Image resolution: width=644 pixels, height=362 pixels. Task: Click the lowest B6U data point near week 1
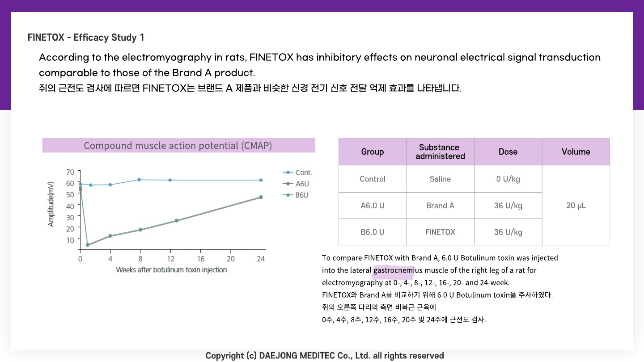(88, 245)
